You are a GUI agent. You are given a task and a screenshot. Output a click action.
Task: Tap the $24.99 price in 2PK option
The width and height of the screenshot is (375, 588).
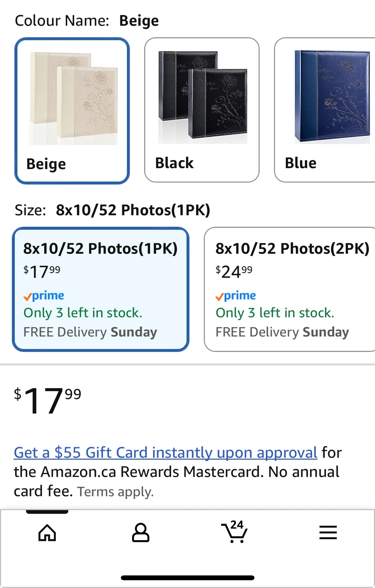click(234, 272)
